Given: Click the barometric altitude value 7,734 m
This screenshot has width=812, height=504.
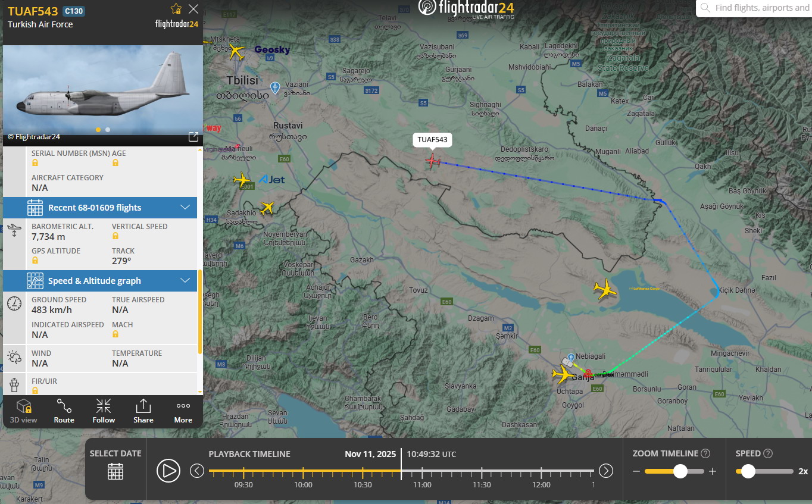Looking at the screenshot, I should [48, 236].
